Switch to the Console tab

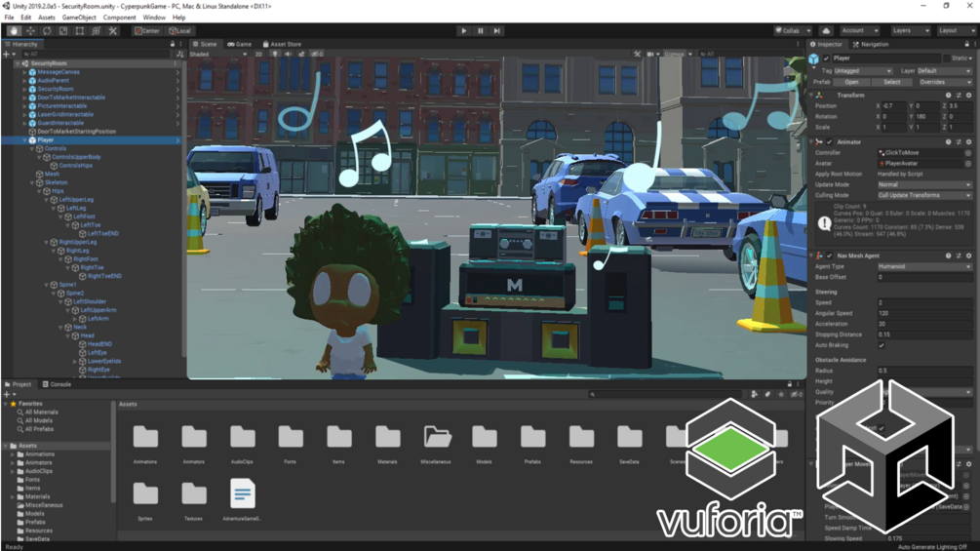57,384
